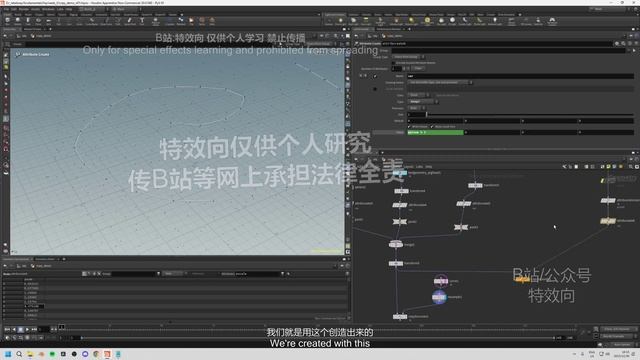Open the attribute Class dropdown
This screenshot has width=640, height=360.
(x=418, y=95)
